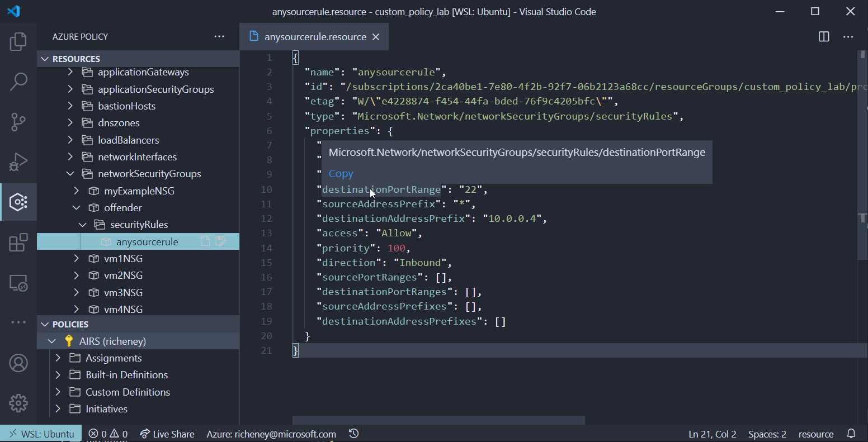Click Live Share in status bar
The width and height of the screenshot is (868, 442).
point(167,434)
